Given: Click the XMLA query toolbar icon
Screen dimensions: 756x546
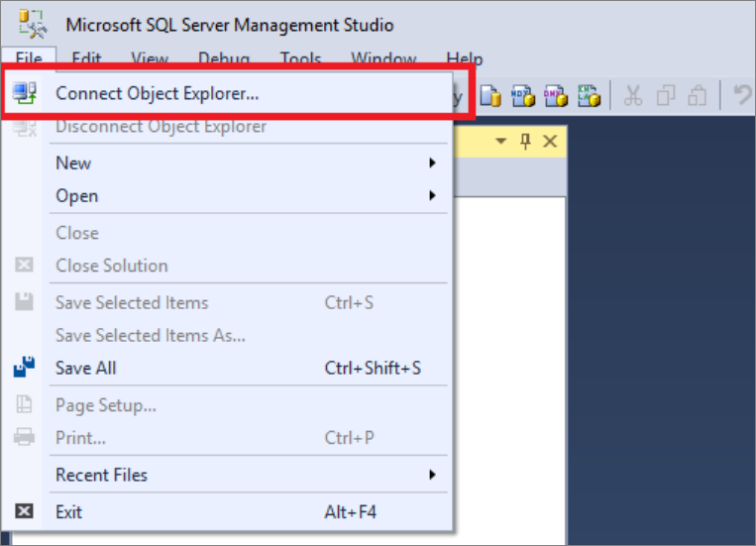Looking at the screenshot, I should click(x=589, y=95).
